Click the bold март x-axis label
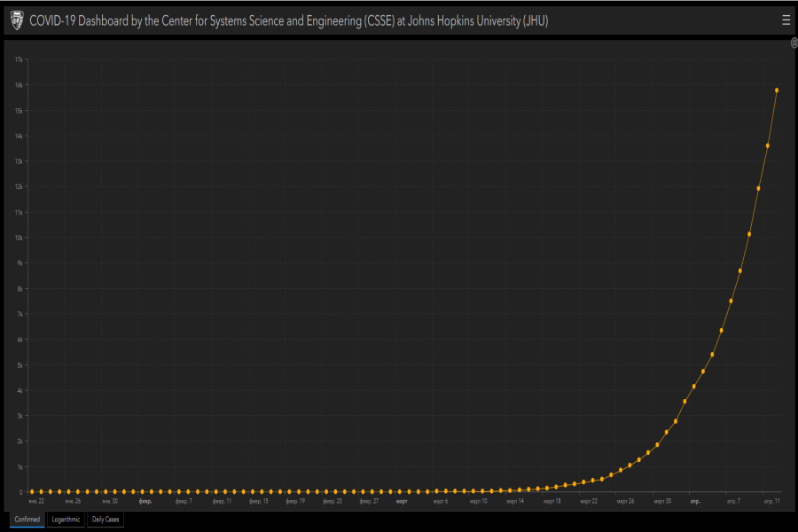 [x=402, y=501]
